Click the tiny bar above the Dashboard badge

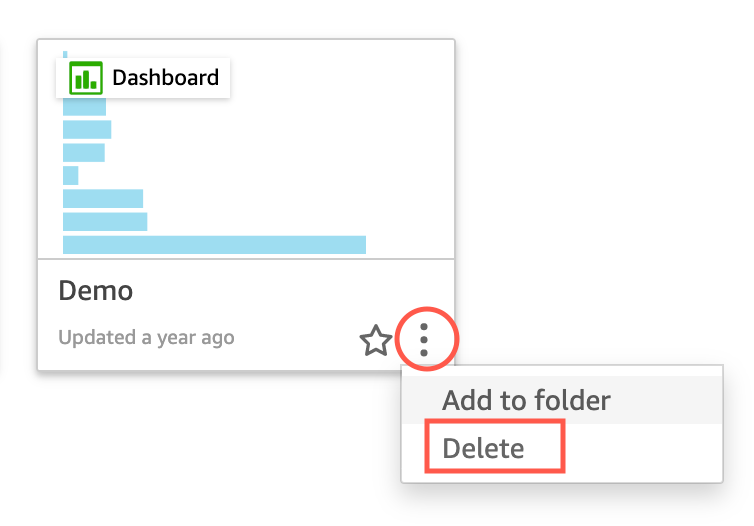point(65,54)
